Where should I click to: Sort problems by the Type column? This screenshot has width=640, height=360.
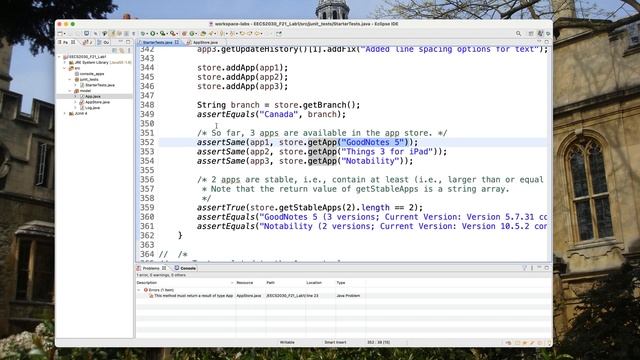pyautogui.click(x=350, y=282)
